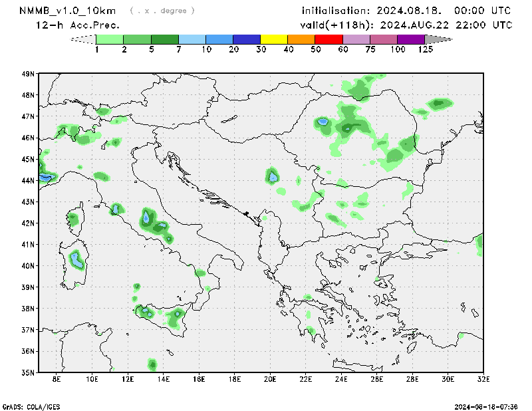Viewport: 532px width, 411px height.
Task: Select the red 50–60 mm legend swatch
Action: tap(329, 39)
